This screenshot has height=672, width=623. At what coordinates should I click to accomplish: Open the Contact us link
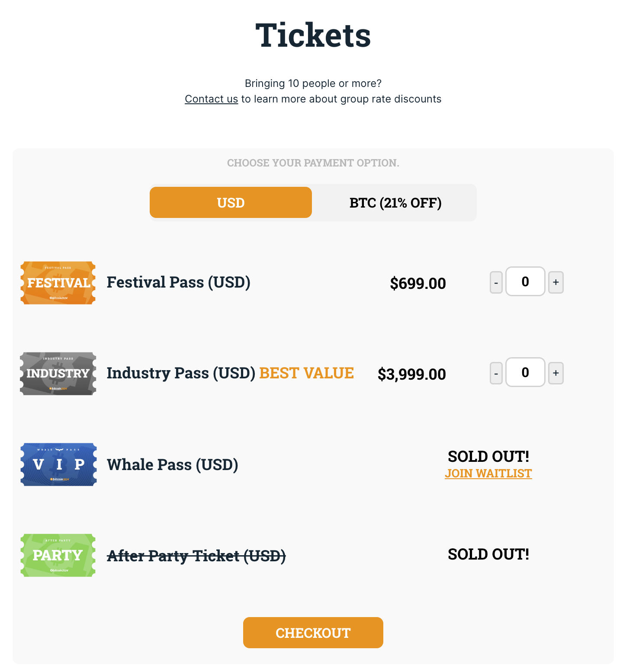click(211, 99)
